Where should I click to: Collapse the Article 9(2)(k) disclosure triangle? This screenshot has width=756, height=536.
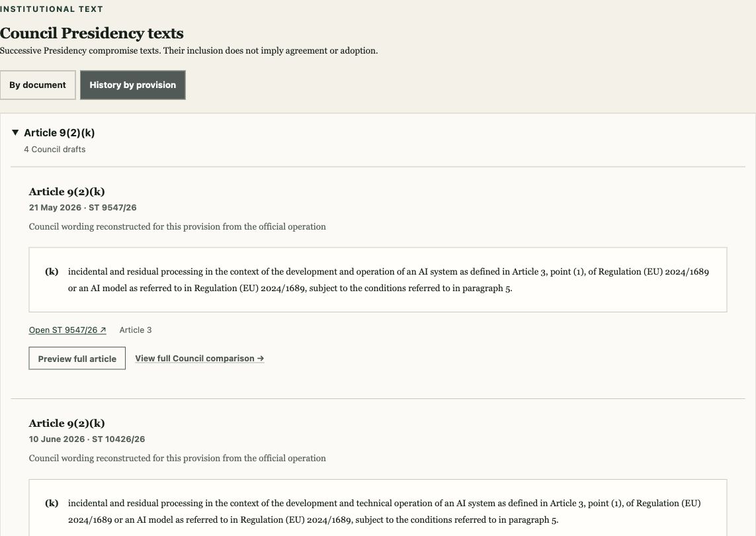15,132
